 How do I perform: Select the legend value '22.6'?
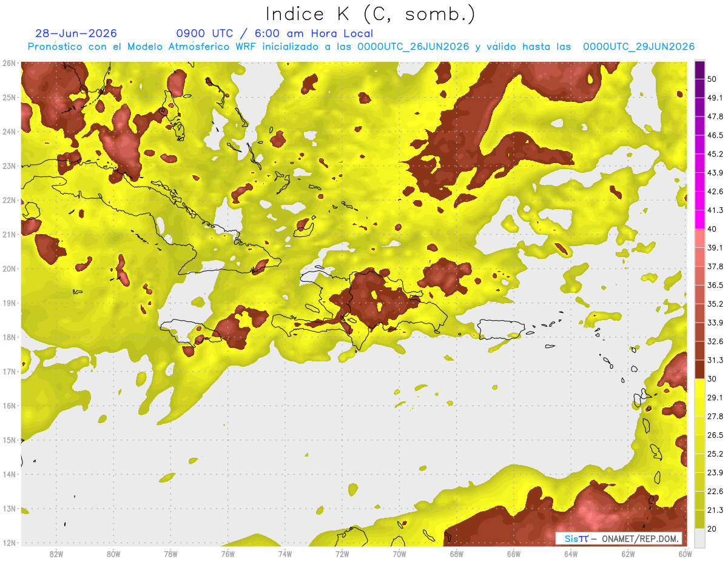(715, 491)
